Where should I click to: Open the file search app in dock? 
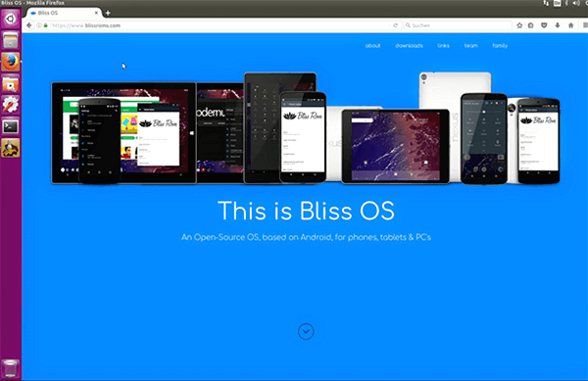pos(11,83)
